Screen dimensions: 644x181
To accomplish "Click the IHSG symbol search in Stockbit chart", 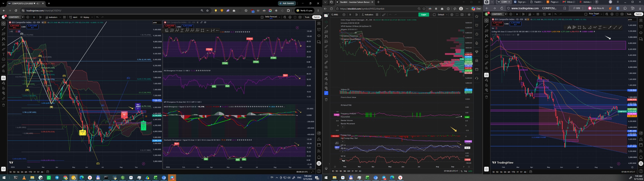I will click(335, 15).
